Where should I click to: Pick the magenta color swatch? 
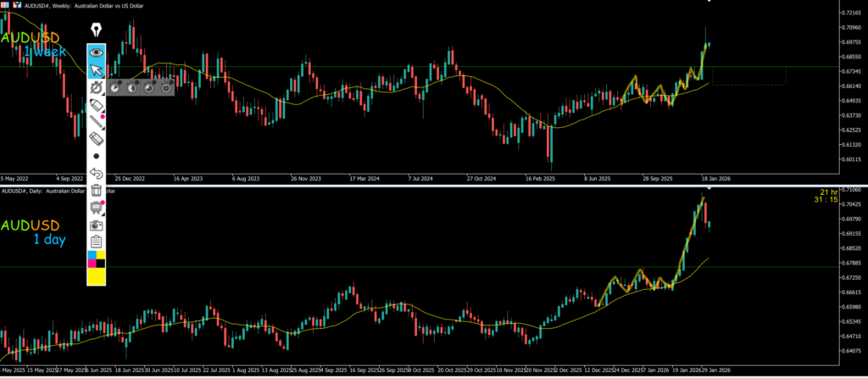(92, 264)
